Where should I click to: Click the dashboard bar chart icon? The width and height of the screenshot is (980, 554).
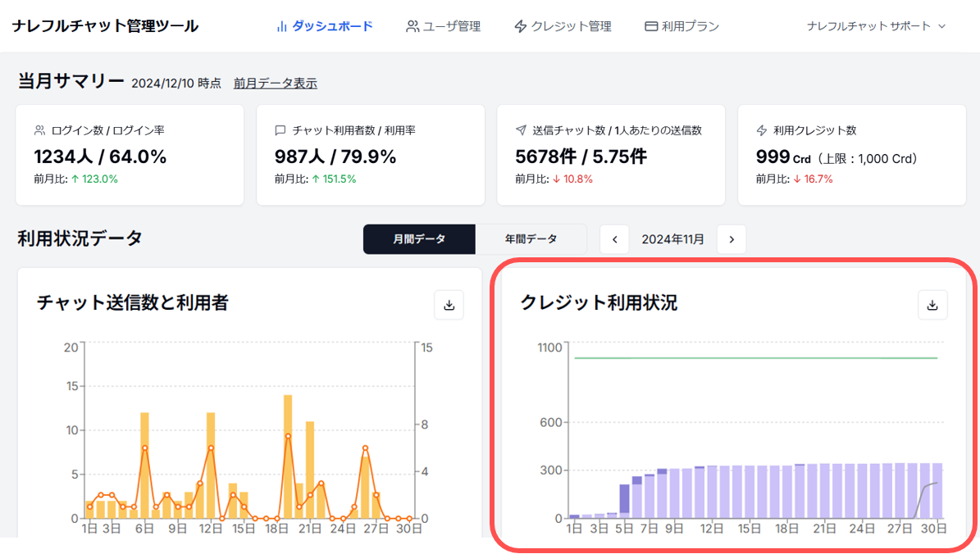[281, 26]
